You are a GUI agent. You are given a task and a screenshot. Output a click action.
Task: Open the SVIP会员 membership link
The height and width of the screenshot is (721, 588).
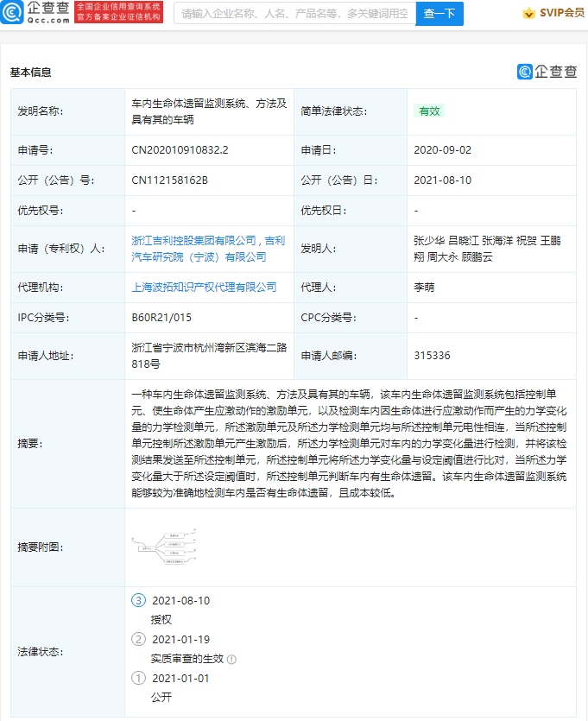tap(561, 13)
